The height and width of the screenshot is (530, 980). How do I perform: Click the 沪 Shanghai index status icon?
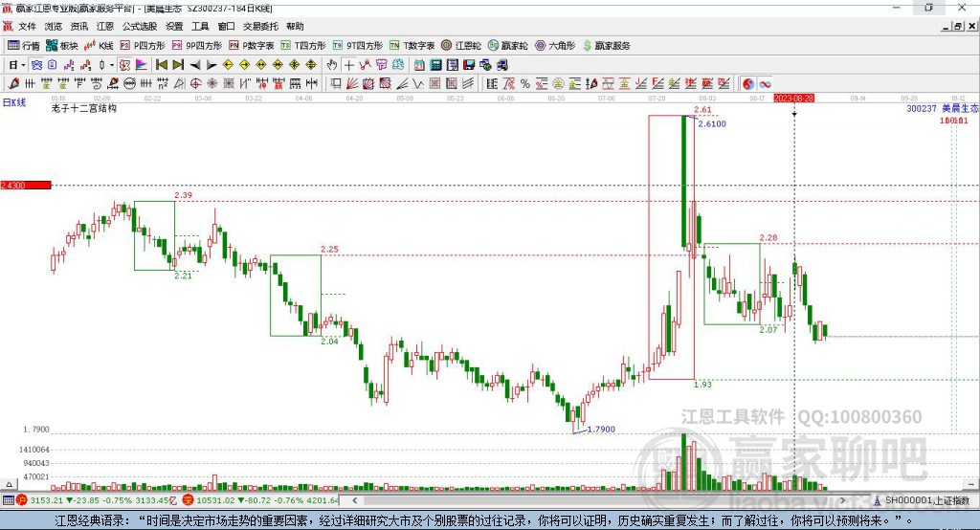click(x=21, y=500)
